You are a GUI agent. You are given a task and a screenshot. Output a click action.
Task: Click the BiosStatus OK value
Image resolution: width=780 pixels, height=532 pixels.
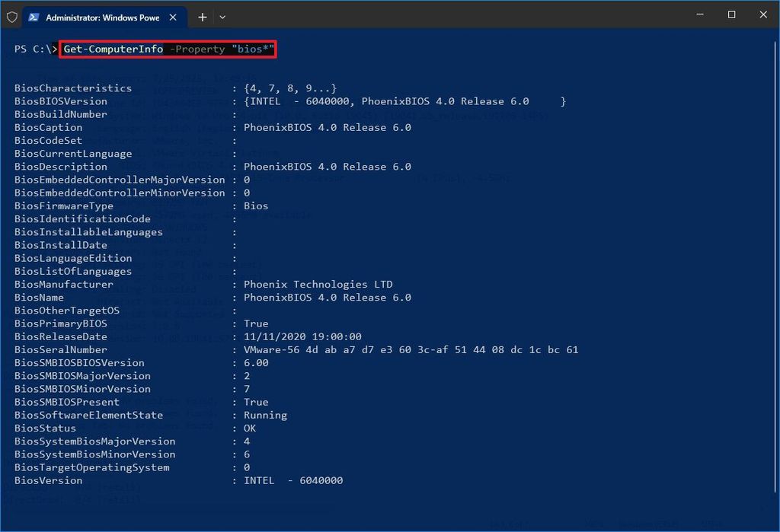(253, 428)
